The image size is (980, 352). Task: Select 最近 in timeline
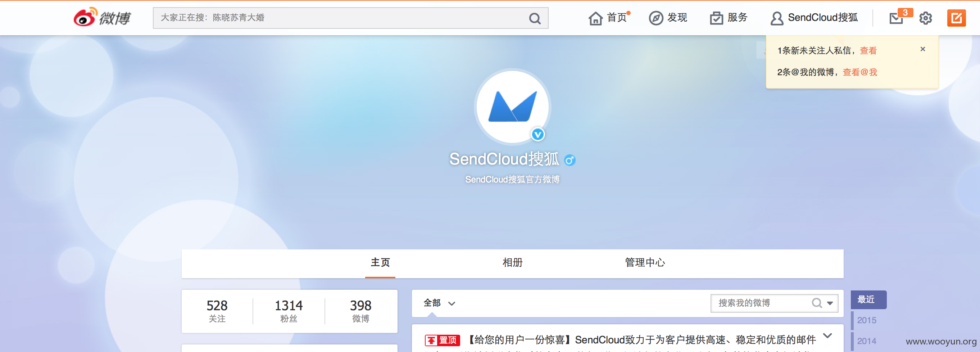click(x=868, y=300)
